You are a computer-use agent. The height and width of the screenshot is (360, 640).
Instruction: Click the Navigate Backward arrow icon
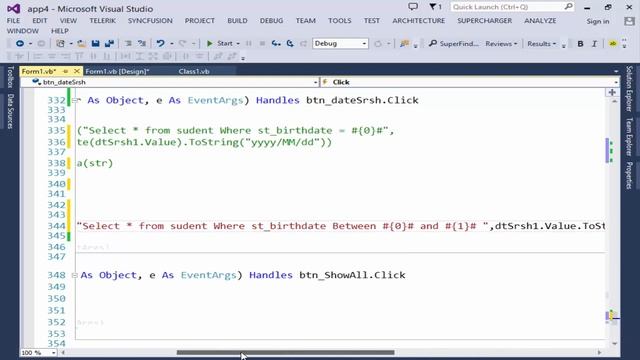pos(20,43)
